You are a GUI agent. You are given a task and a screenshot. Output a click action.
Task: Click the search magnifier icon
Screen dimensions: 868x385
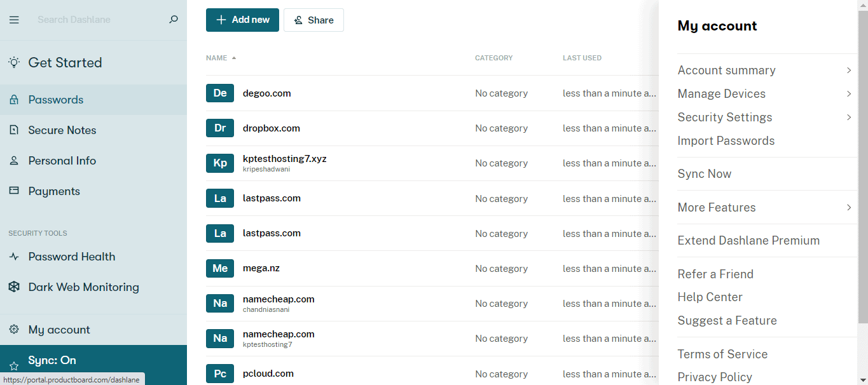(x=173, y=20)
